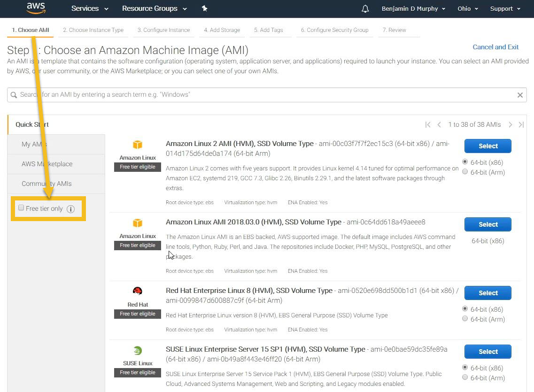This screenshot has width=534, height=392.
Task: Click the search magnifier icon
Action: coord(14,95)
